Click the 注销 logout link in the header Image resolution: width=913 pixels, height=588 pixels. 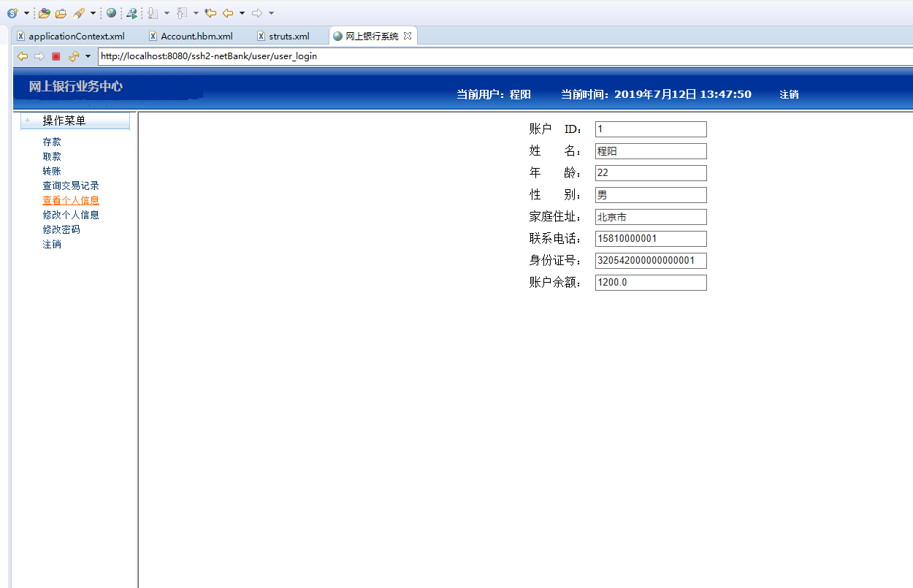(789, 94)
